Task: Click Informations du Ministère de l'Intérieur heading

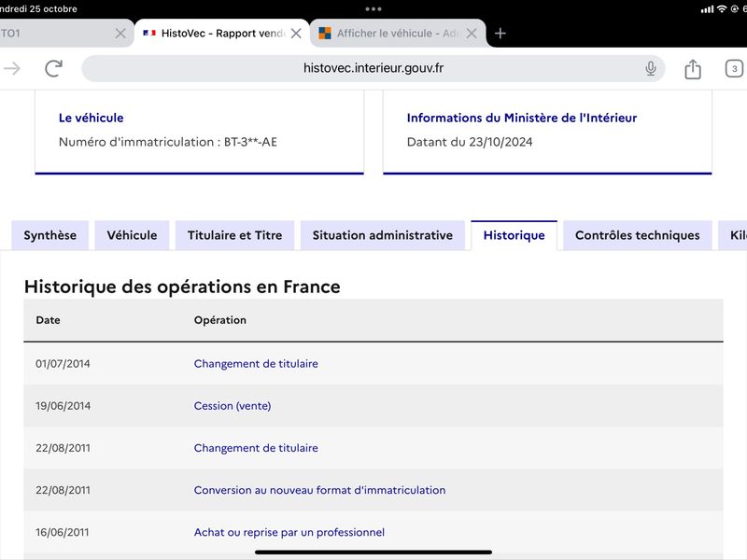Action: click(522, 118)
